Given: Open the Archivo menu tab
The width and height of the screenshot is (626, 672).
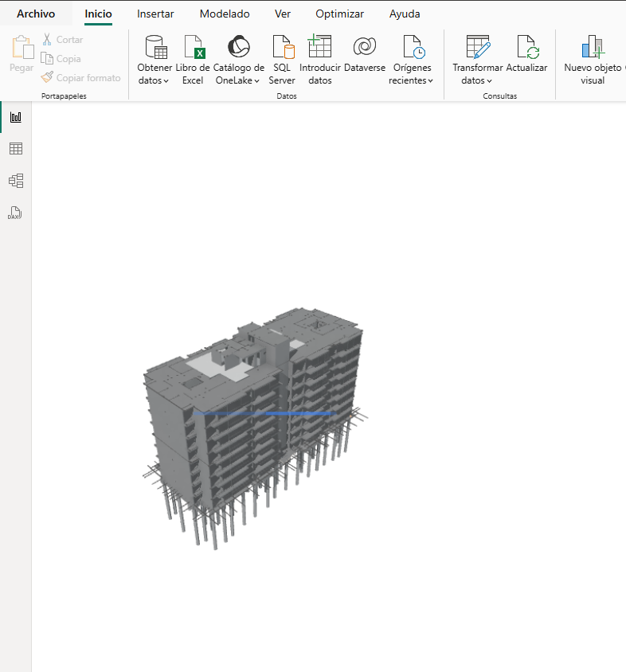Looking at the screenshot, I should pos(36,14).
